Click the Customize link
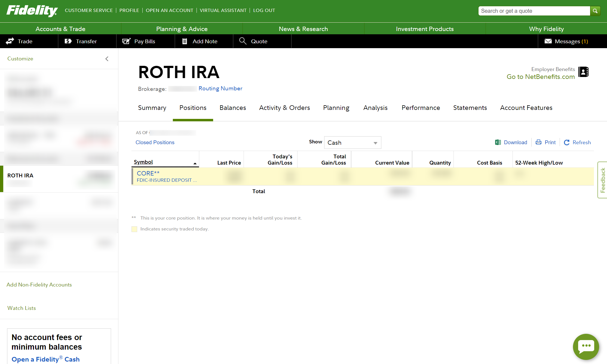 [x=20, y=58]
